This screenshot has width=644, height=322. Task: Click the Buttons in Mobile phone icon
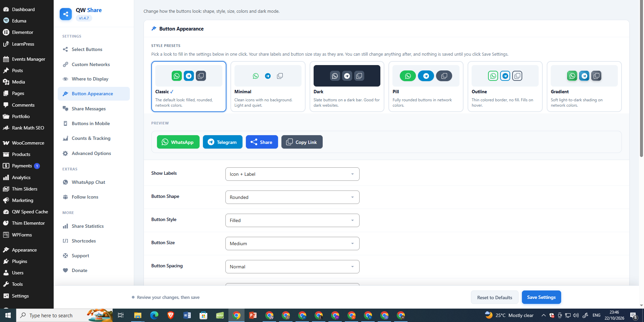pyautogui.click(x=65, y=123)
